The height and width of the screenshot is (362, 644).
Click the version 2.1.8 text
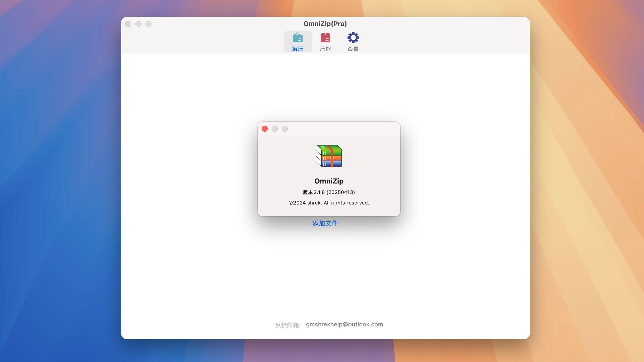tap(329, 192)
